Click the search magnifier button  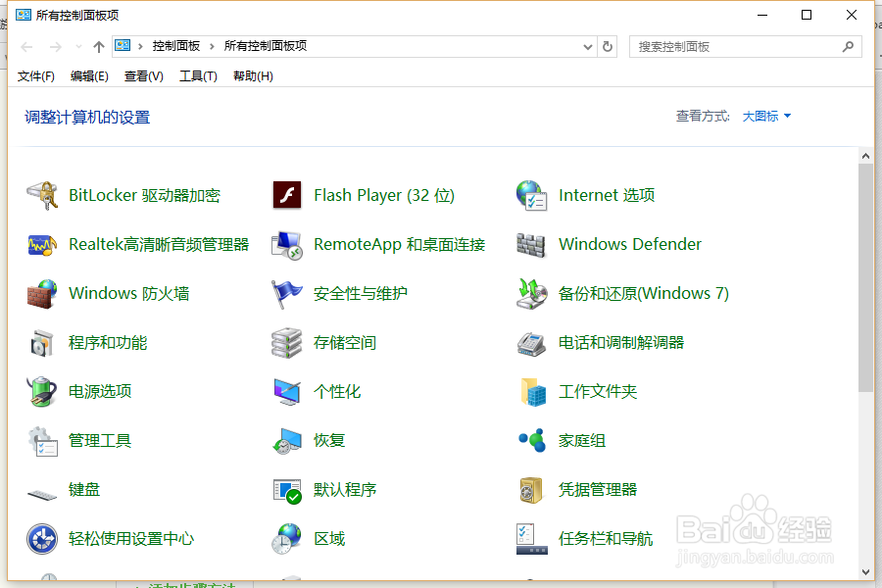(x=848, y=47)
